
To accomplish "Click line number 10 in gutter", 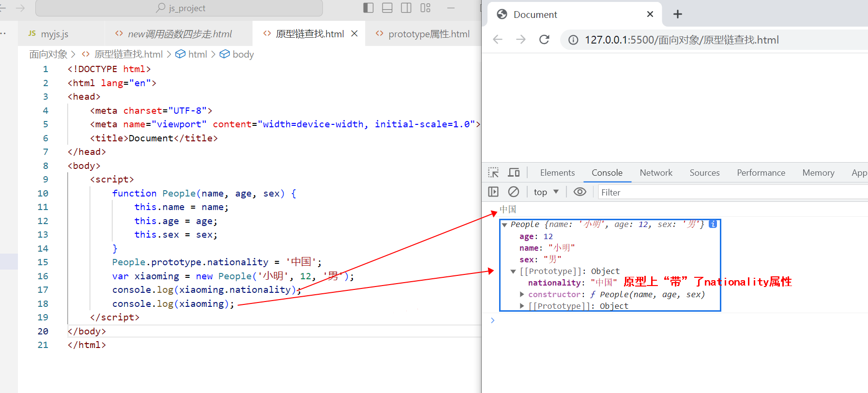I will 43,193.
